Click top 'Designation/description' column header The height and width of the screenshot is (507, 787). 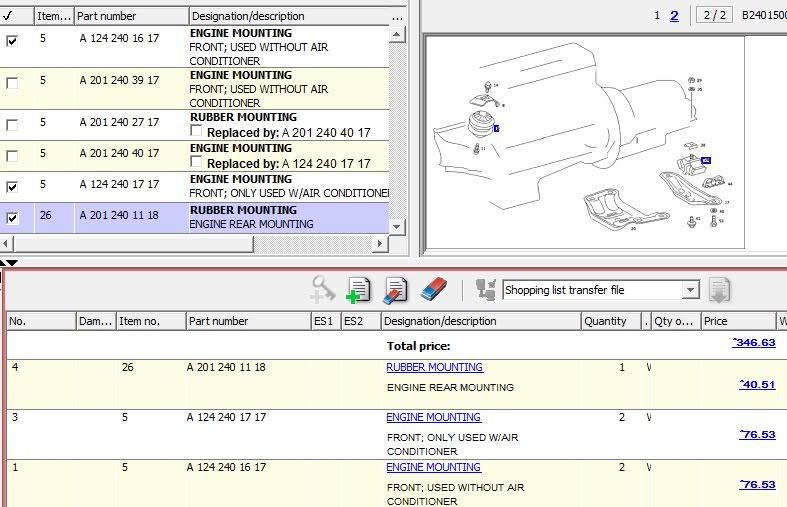(x=290, y=16)
